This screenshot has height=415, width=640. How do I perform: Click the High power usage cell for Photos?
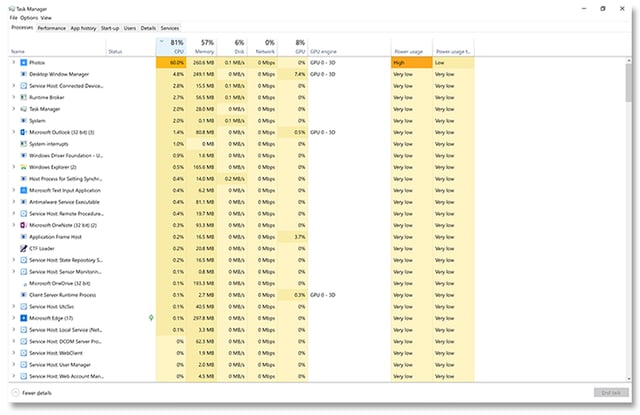pyautogui.click(x=412, y=62)
